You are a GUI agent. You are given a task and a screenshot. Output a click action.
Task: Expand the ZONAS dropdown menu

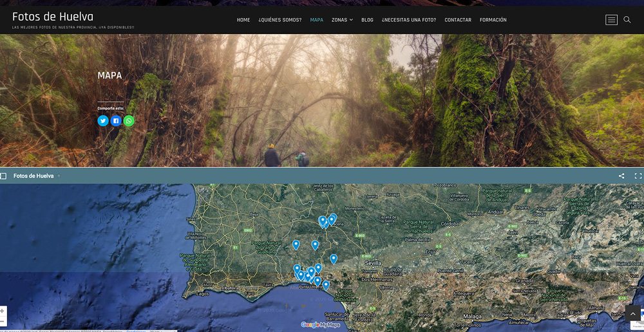[x=342, y=20]
